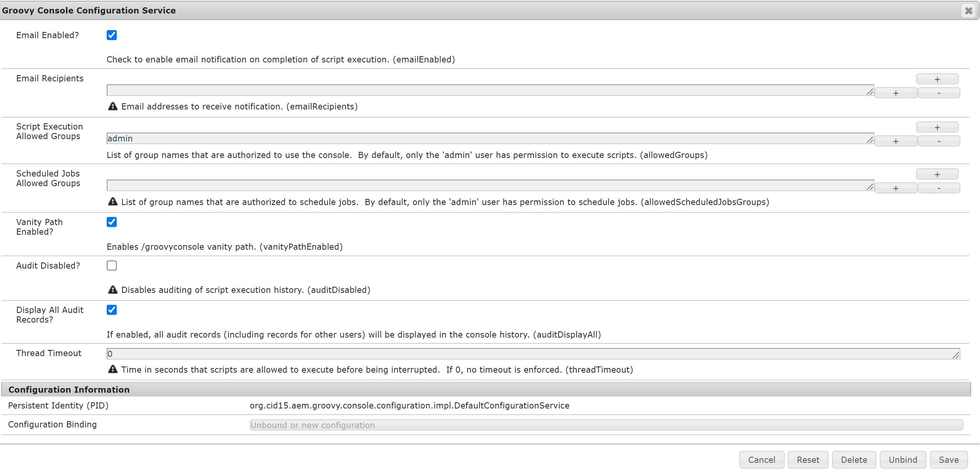Click the Delete configuration button
This screenshot has height=474, width=980.
point(854,460)
